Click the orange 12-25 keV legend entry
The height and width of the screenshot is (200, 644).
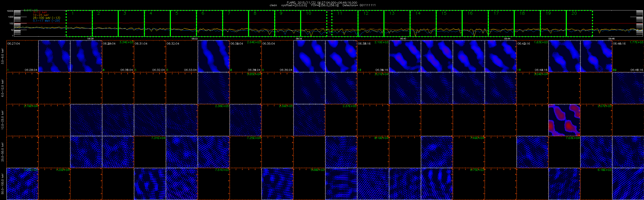[41, 15]
